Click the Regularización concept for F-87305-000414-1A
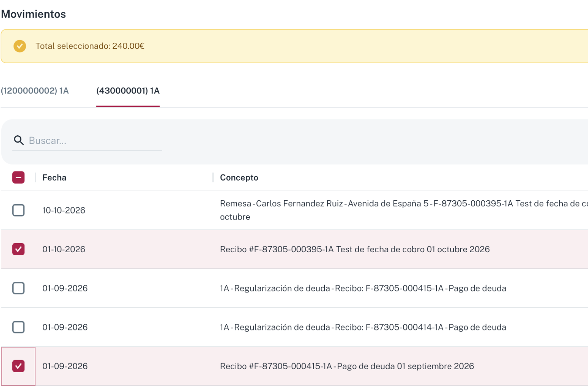This screenshot has width=588, height=391. click(x=363, y=327)
